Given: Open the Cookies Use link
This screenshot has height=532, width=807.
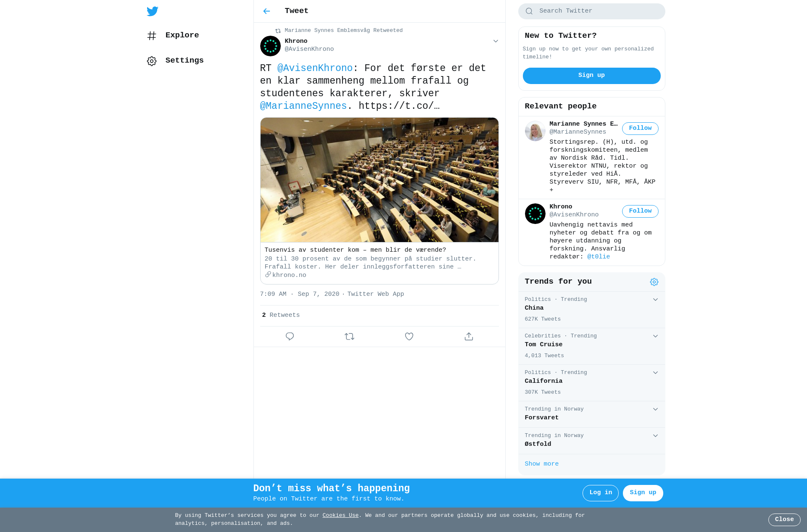Looking at the screenshot, I should point(340,516).
